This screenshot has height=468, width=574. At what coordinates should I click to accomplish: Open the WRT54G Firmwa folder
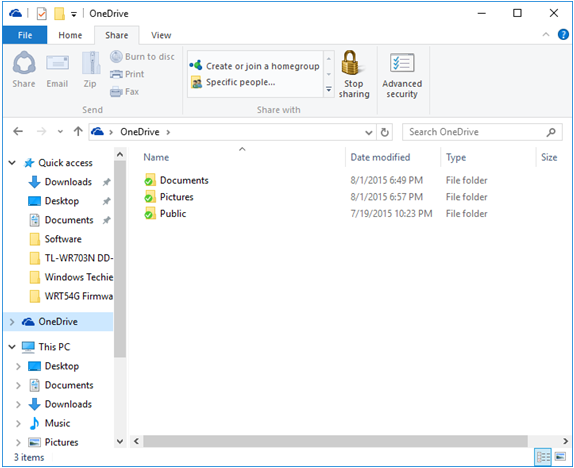(x=71, y=296)
